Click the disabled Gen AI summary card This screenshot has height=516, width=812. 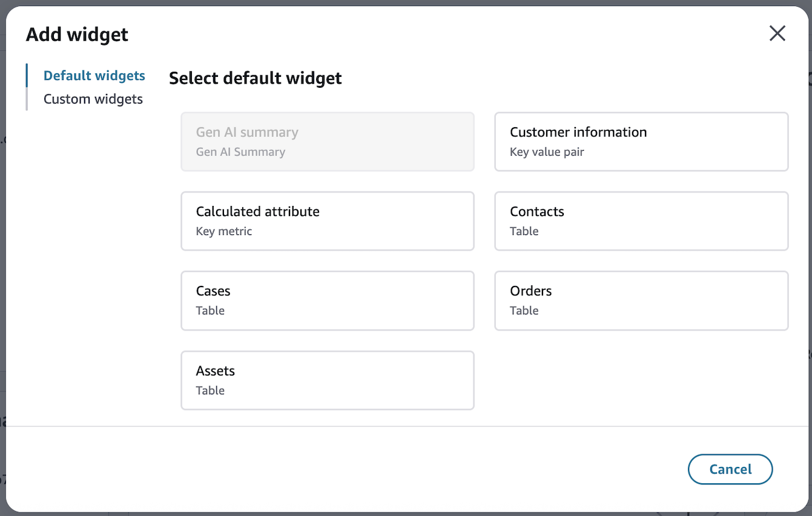click(327, 141)
